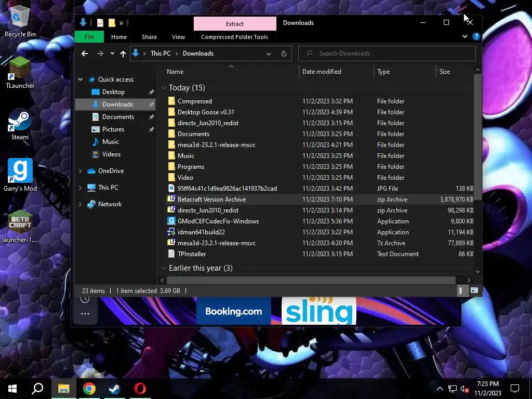Click Downloads in the address breadcrumb

(x=198, y=54)
